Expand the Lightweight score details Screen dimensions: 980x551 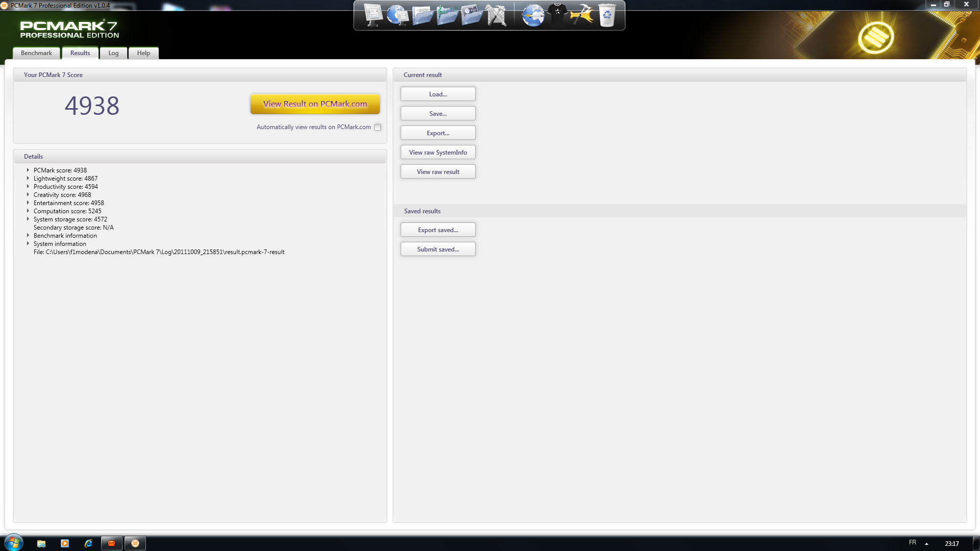click(x=28, y=179)
